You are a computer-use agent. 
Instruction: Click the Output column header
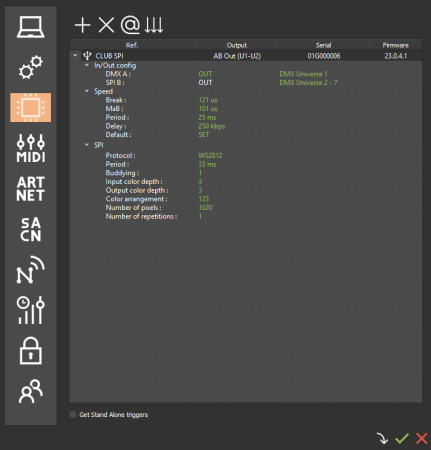pyautogui.click(x=237, y=45)
